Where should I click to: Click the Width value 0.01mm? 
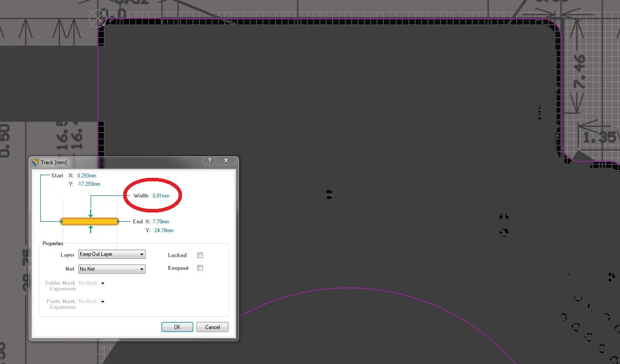(x=160, y=196)
